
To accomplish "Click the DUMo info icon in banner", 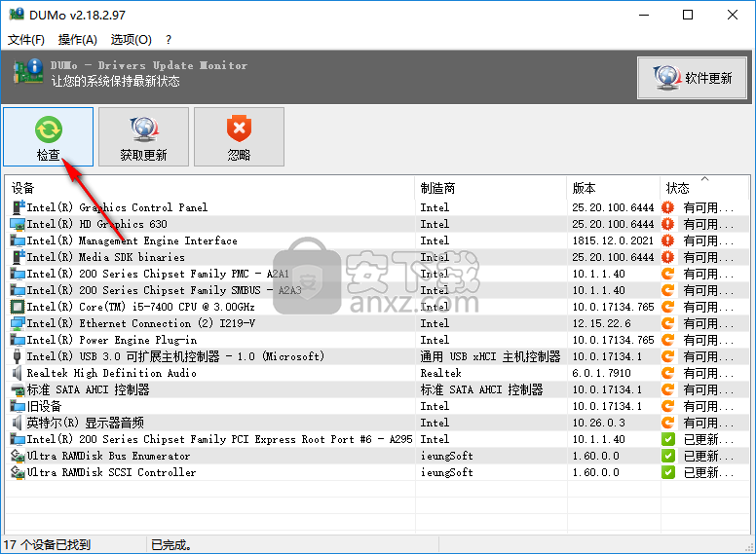I will click(x=27, y=72).
